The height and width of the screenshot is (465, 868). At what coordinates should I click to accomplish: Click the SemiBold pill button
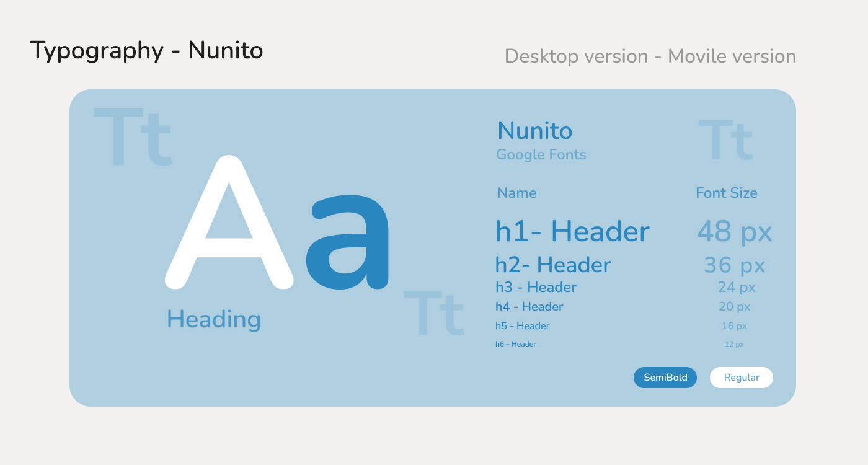point(665,378)
